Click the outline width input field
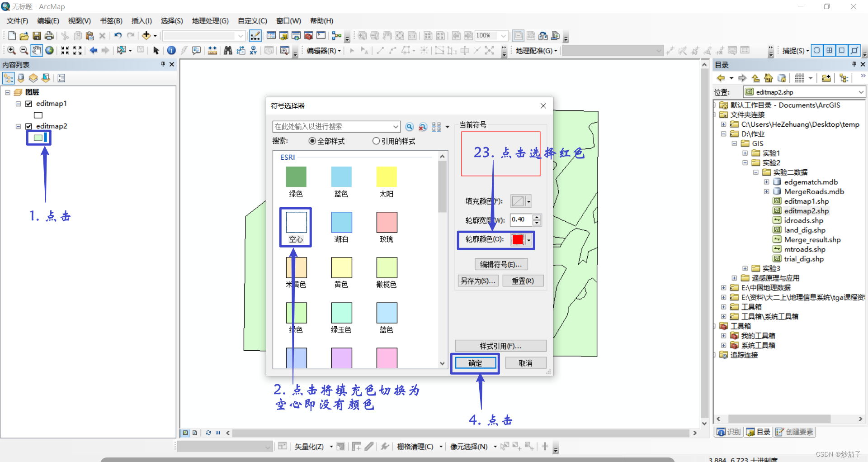 tap(521, 220)
